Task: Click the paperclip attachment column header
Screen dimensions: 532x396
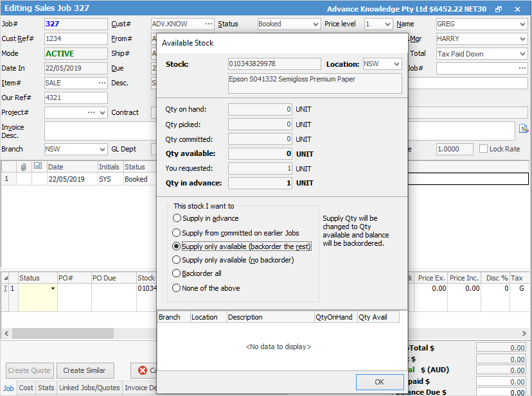Action: point(23,167)
